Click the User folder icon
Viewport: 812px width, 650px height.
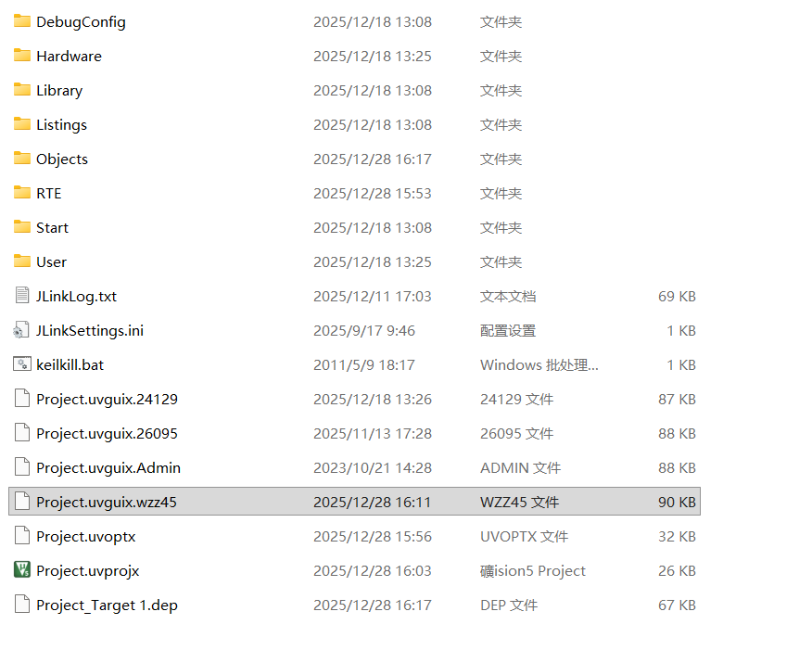21,261
